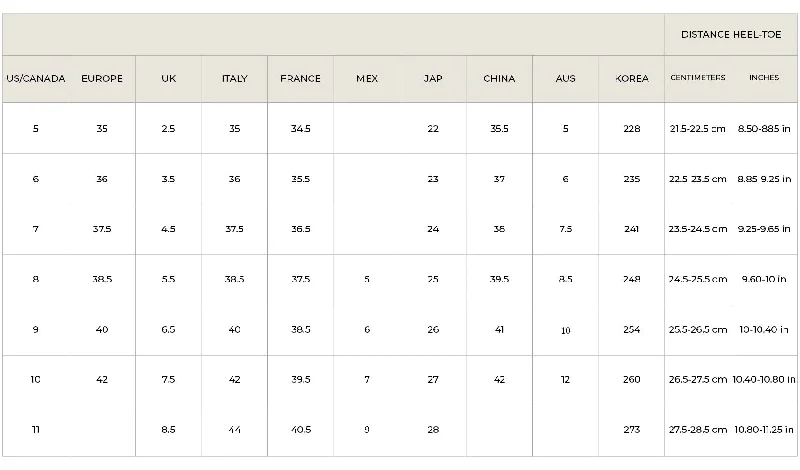800x470 pixels.
Task: Select the EUROPE column header
Action: pos(102,79)
